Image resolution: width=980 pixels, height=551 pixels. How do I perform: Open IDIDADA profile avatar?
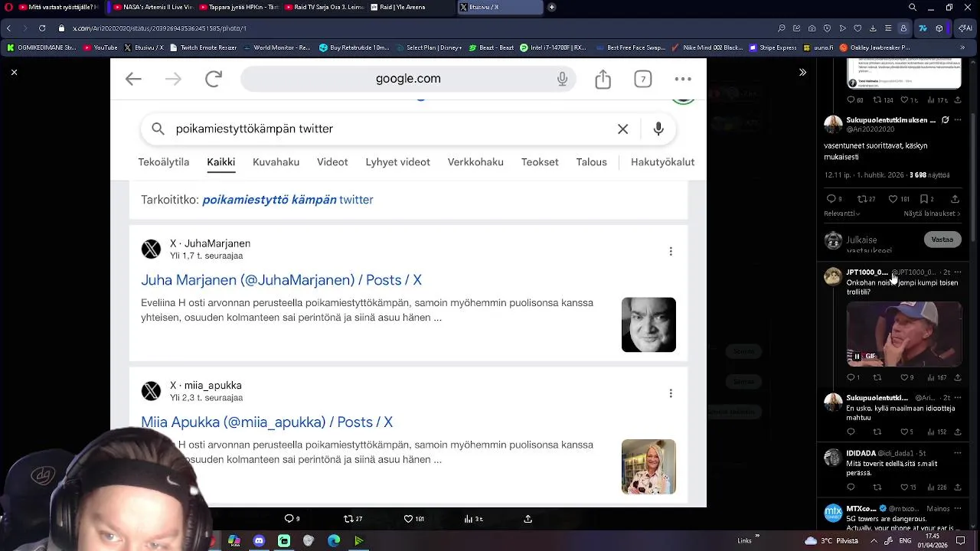pyautogui.click(x=832, y=458)
